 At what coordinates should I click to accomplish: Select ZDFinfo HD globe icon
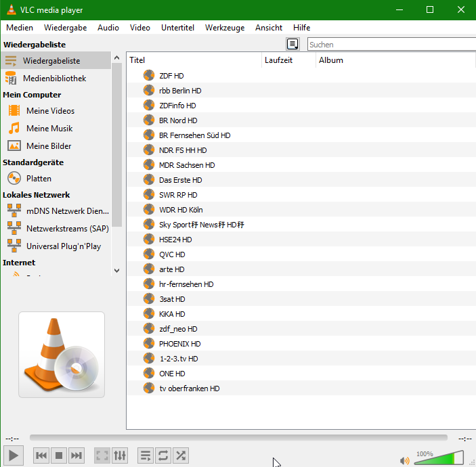coord(149,105)
